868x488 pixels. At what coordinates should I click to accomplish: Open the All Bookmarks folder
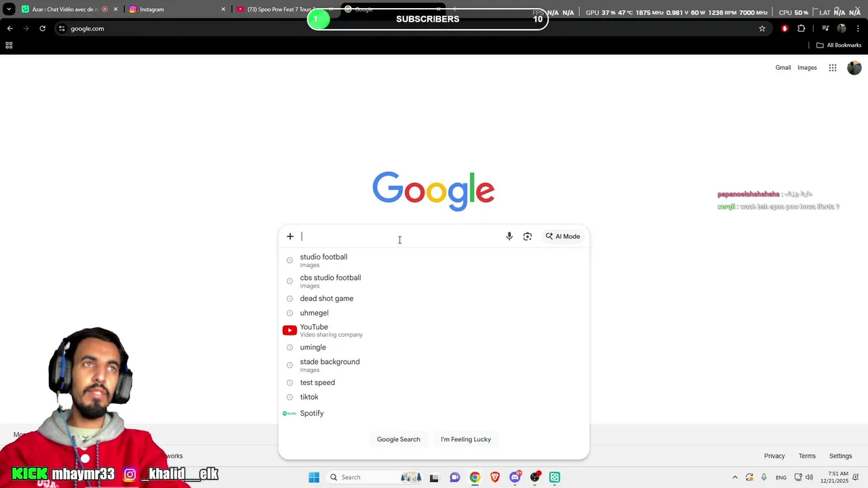(x=839, y=45)
